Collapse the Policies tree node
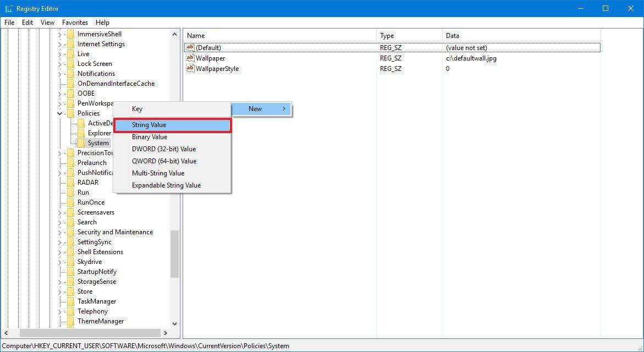The height and width of the screenshot is (352, 644). click(x=59, y=113)
